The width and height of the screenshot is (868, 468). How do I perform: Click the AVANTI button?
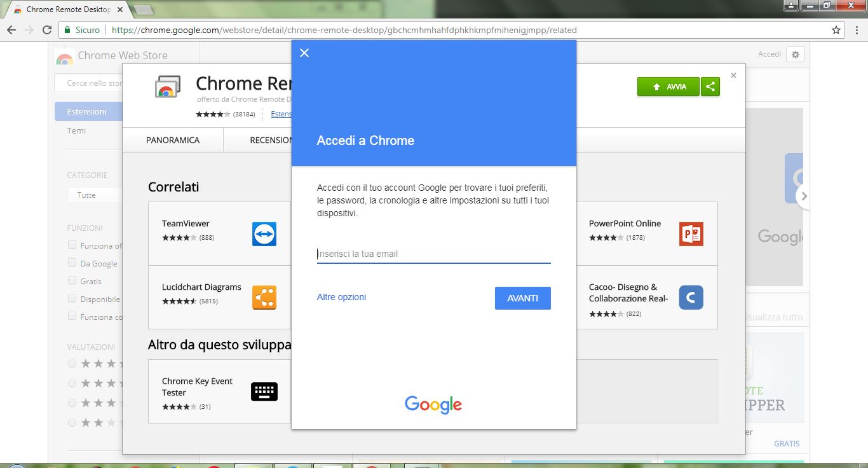click(523, 298)
